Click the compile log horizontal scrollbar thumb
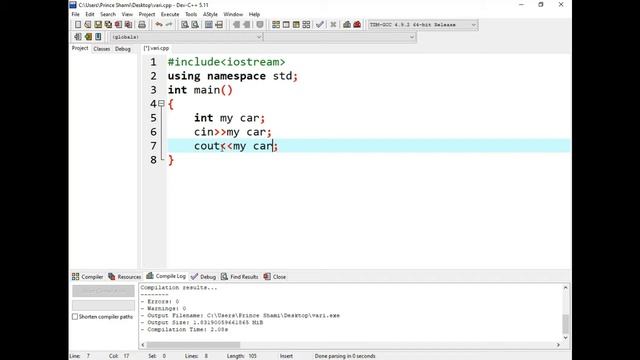 click(193, 345)
